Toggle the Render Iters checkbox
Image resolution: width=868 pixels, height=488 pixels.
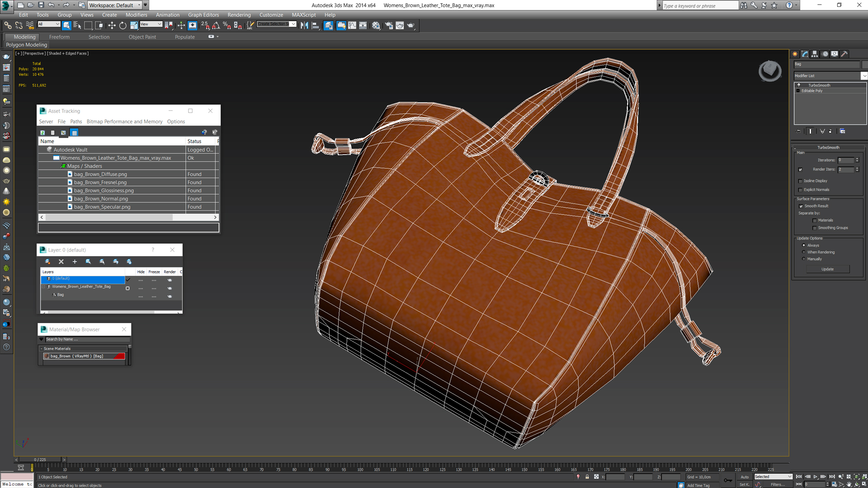tap(800, 169)
